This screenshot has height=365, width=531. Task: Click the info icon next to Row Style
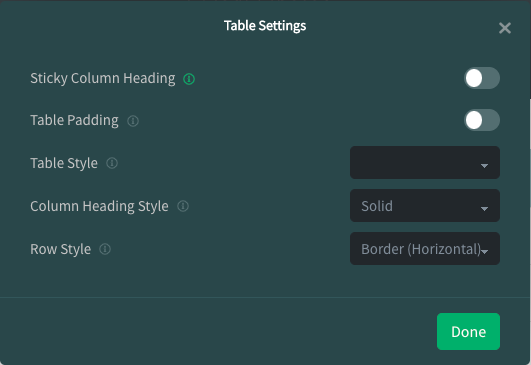pyautogui.click(x=105, y=249)
